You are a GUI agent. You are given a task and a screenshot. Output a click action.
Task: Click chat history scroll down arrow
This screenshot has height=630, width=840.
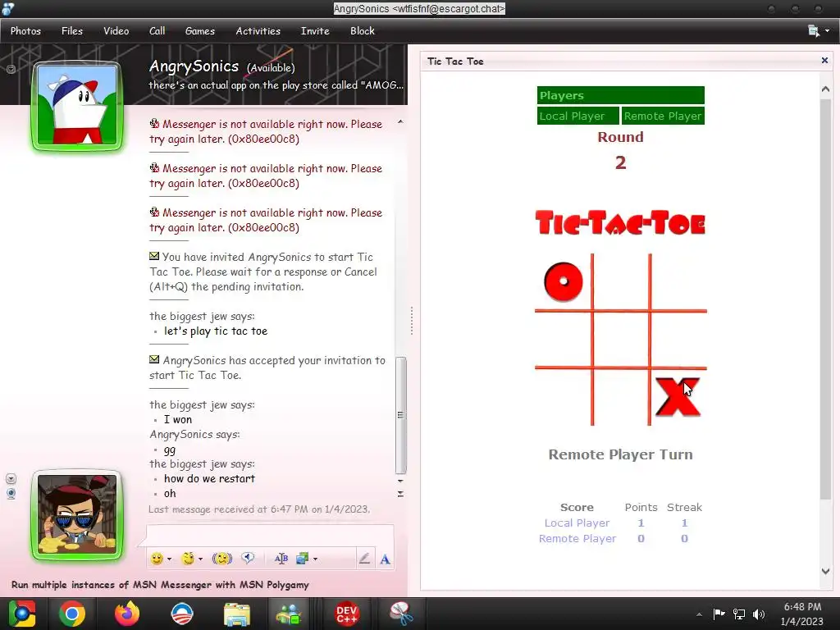[400, 481]
